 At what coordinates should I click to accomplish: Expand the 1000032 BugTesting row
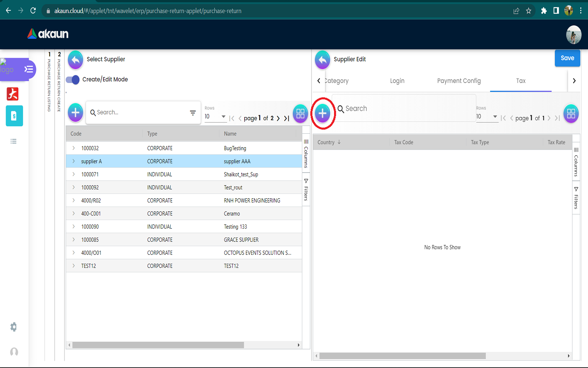pyautogui.click(x=73, y=148)
